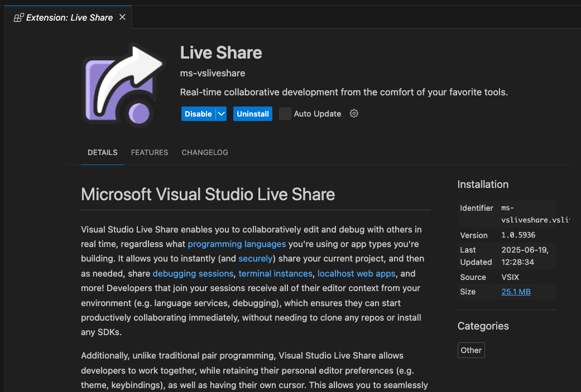Image resolution: width=581 pixels, height=392 pixels.
Task: Close the Extension: Live Share tab
Action: point(122,17)
